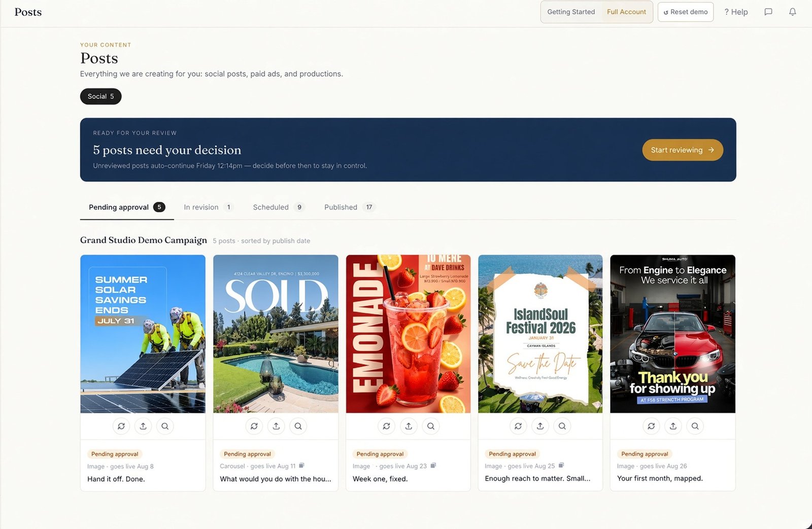
Task: Click the Start reviewing button
Action: click(683, 150)
